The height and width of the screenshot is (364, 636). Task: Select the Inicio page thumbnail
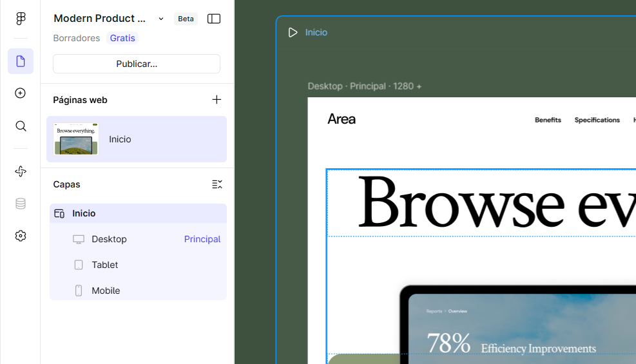coord(76,139)
